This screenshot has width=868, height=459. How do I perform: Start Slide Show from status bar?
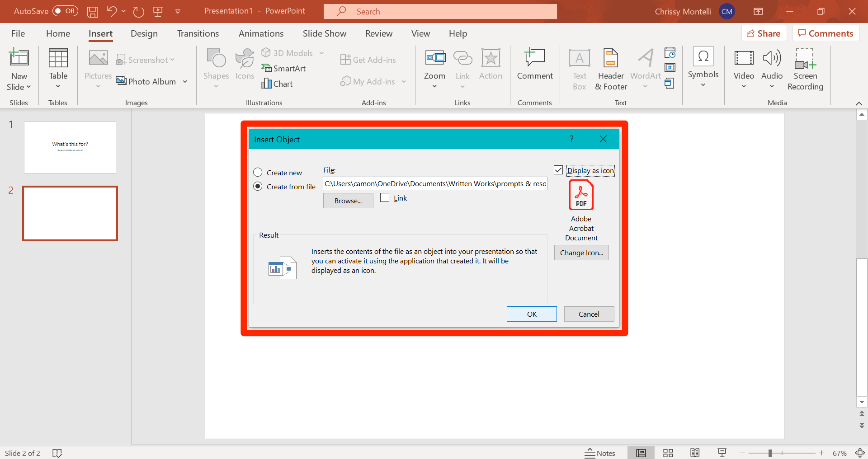[722, 453]
